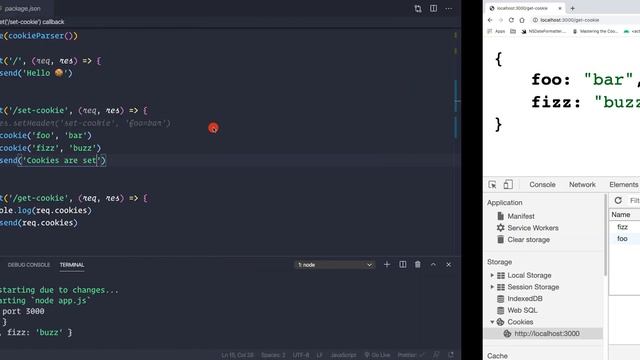Activate DevTools inspect element picker
The image size is (640, 360).
492,184
